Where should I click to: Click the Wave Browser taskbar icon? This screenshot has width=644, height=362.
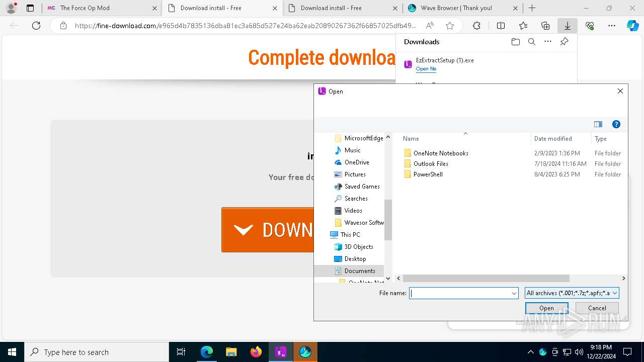tap(305, 352)
